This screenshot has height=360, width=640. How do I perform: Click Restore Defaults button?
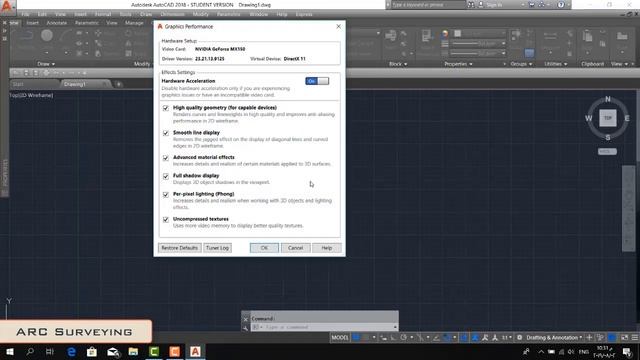(x=179, y=248)
